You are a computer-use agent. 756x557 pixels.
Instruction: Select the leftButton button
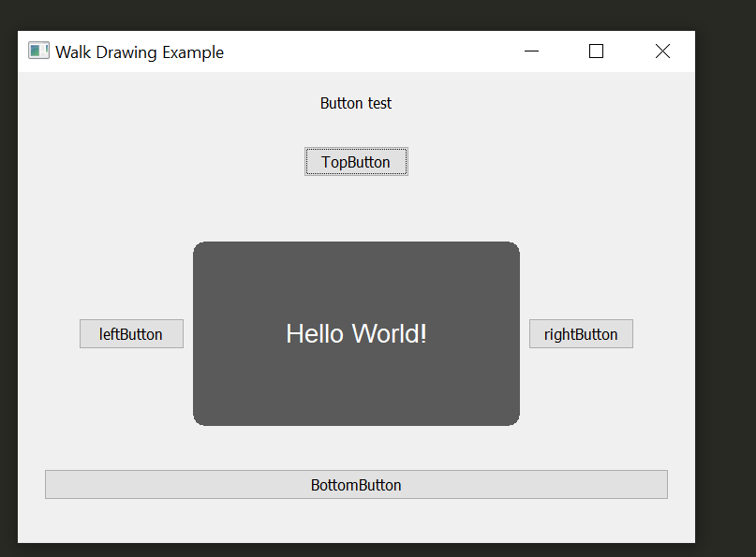[132, 333]
